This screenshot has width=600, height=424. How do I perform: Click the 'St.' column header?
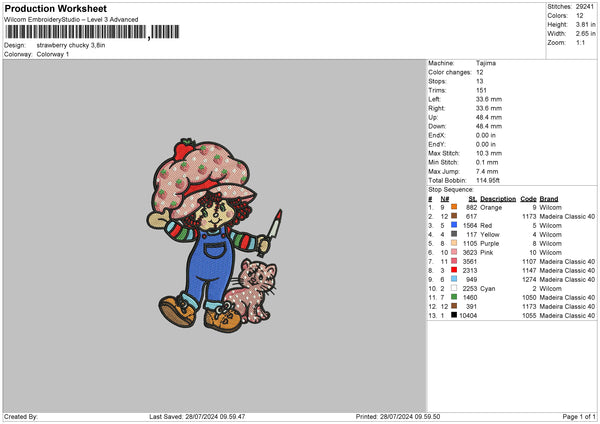click(473, 199)
